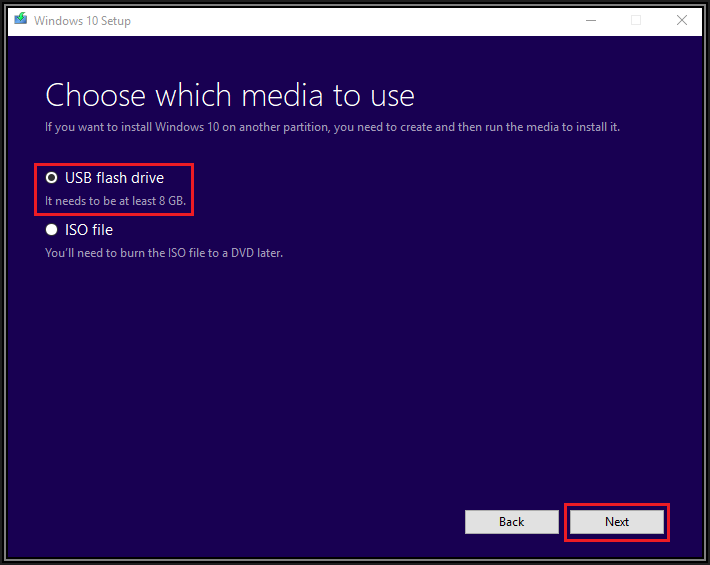Select the USB flash drive radio button

pos(52,178)
